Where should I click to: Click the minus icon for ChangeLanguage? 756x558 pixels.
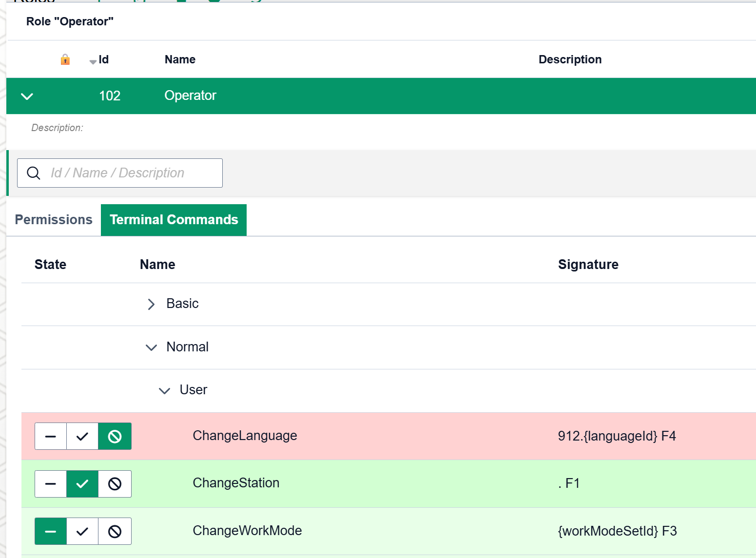tap(50, 436)
